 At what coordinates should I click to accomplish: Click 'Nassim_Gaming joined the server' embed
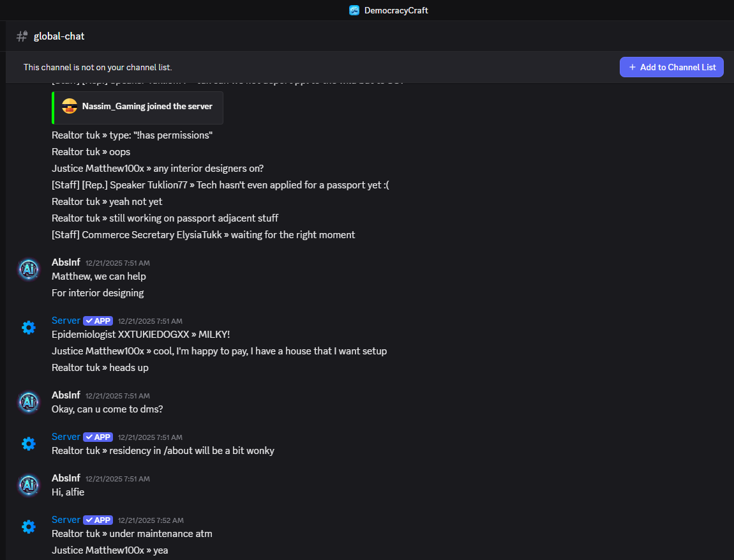pyautogui.click(x=147, y=107)
